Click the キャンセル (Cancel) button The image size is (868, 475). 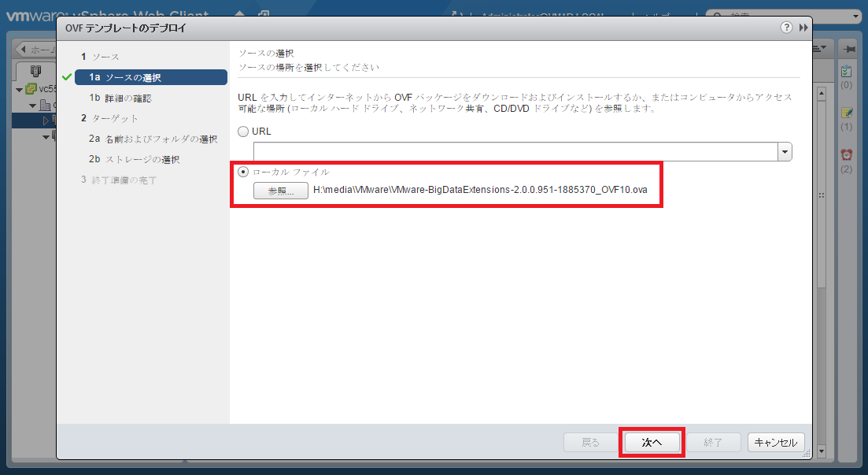point(776,442)
